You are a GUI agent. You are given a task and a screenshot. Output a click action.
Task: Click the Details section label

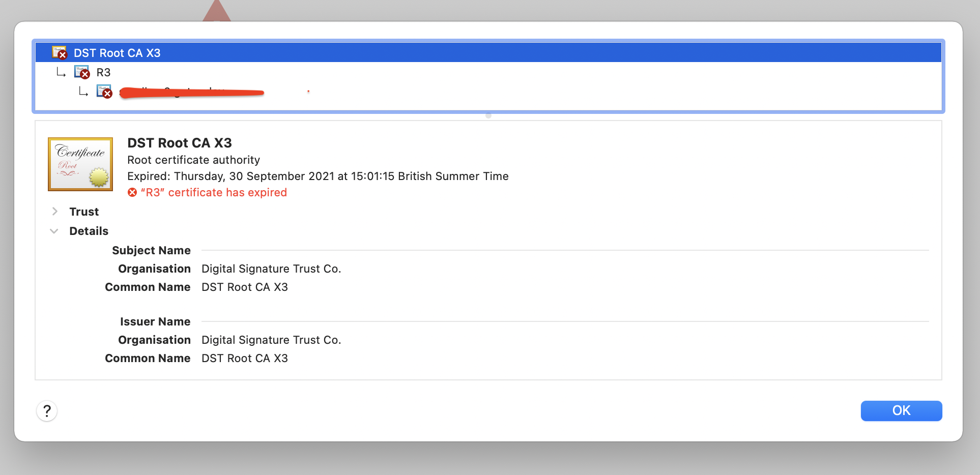click(89, 231)
